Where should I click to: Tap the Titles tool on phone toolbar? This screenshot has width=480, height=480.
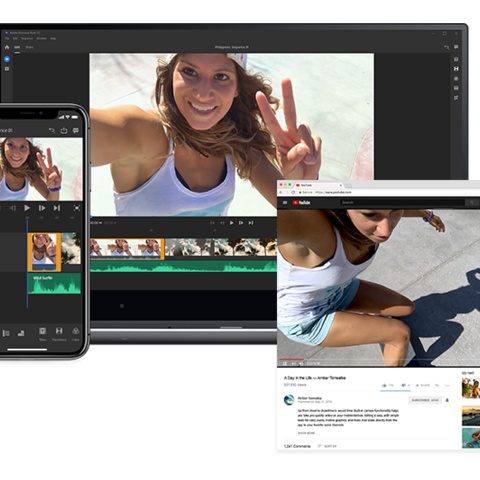coord(42,334)
